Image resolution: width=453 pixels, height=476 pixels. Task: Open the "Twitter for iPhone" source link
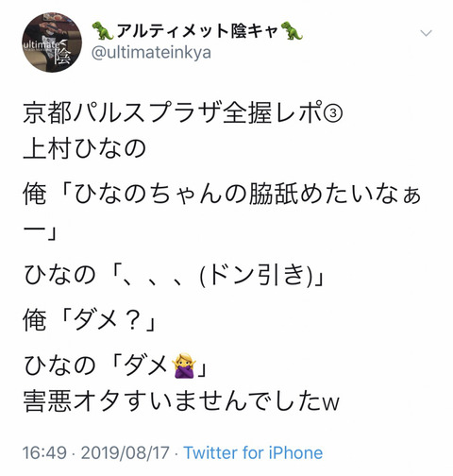pos(253,452)
